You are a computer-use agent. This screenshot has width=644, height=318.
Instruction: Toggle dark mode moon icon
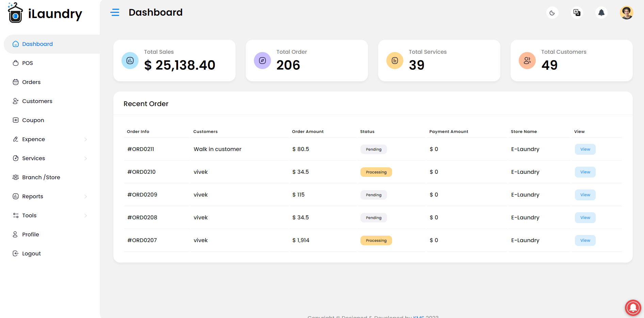pyautogui.click(x=552, y=13)
